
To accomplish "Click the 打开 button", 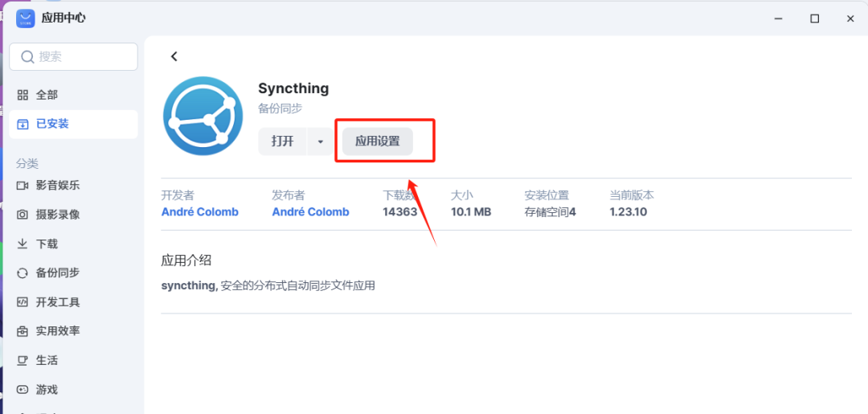I will (282, 141).
